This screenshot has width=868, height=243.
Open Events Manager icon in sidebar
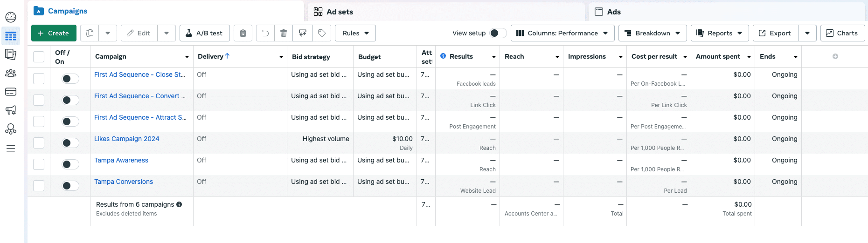[11, 129]
